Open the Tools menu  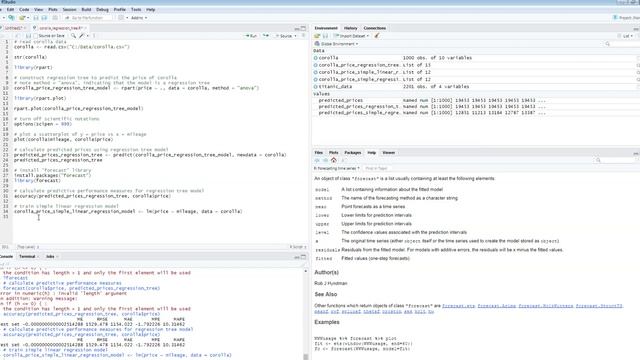coord(136,9)
